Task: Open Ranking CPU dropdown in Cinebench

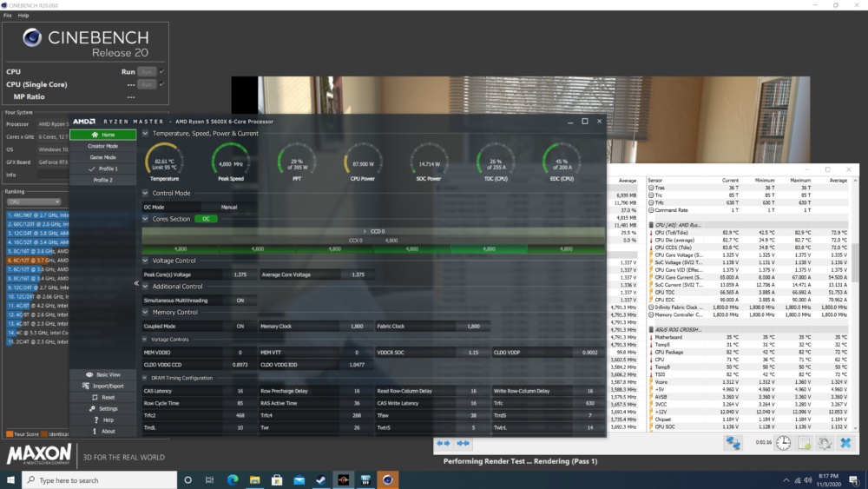Action: (x=34, y=202)
